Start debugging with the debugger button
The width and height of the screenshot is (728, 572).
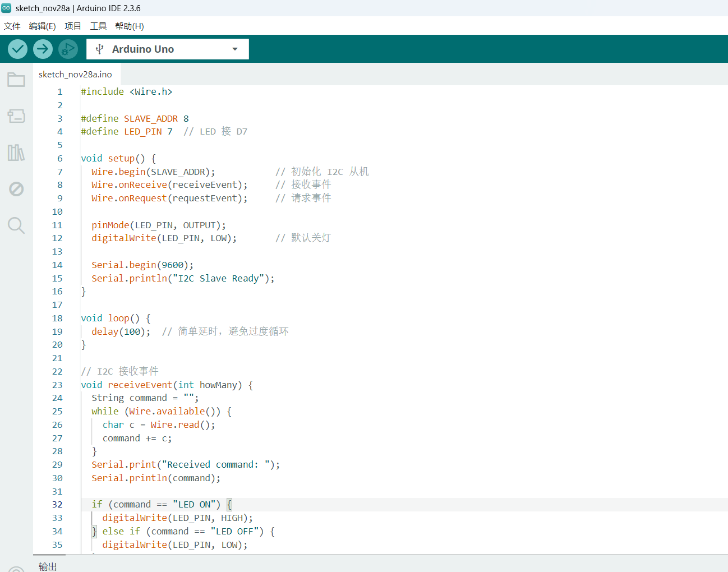point(68,49)
